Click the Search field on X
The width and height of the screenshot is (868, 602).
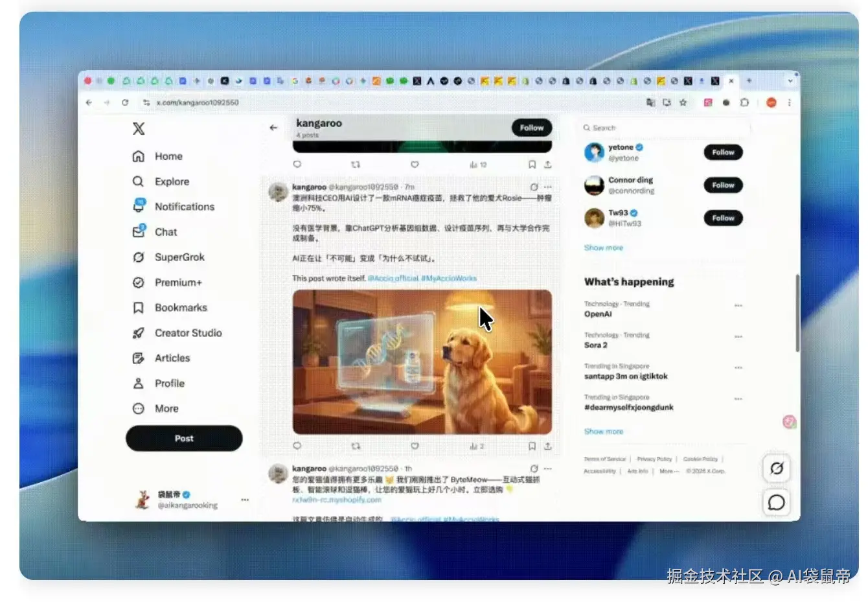(x=666, y=128)
